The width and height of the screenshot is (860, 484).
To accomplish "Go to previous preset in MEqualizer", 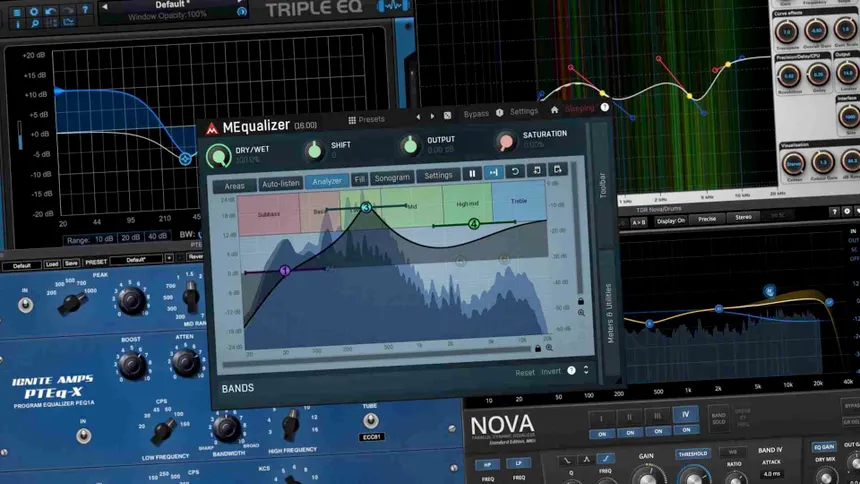I will tap(418, 116).
